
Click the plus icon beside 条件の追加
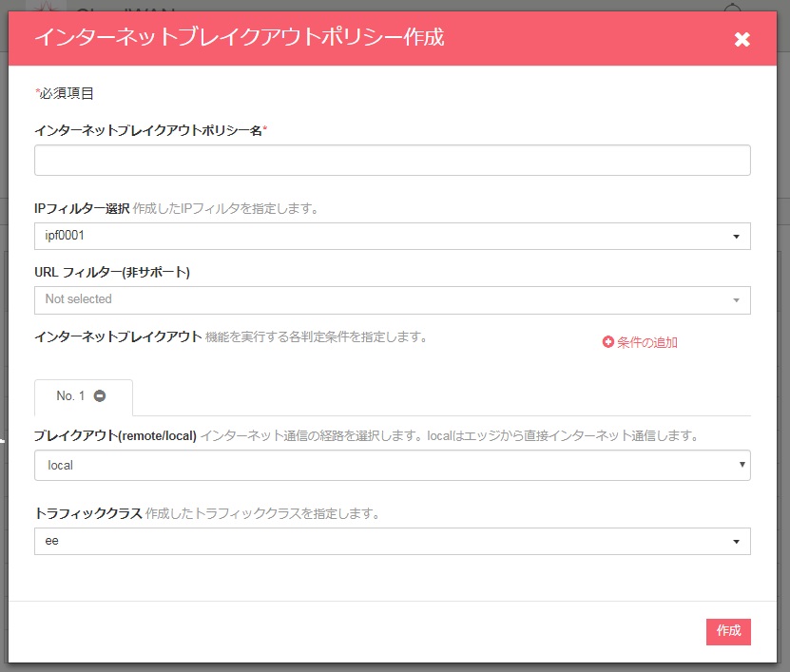point(608,342)
